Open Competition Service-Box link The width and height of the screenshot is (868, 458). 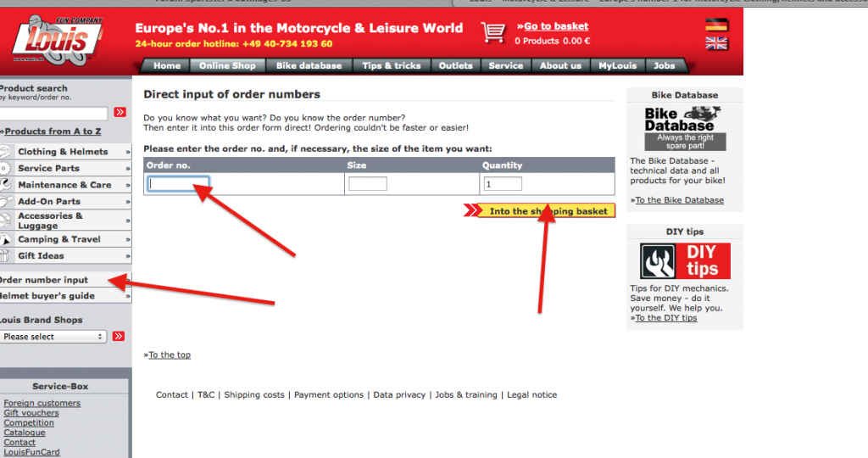click(29, 423)
